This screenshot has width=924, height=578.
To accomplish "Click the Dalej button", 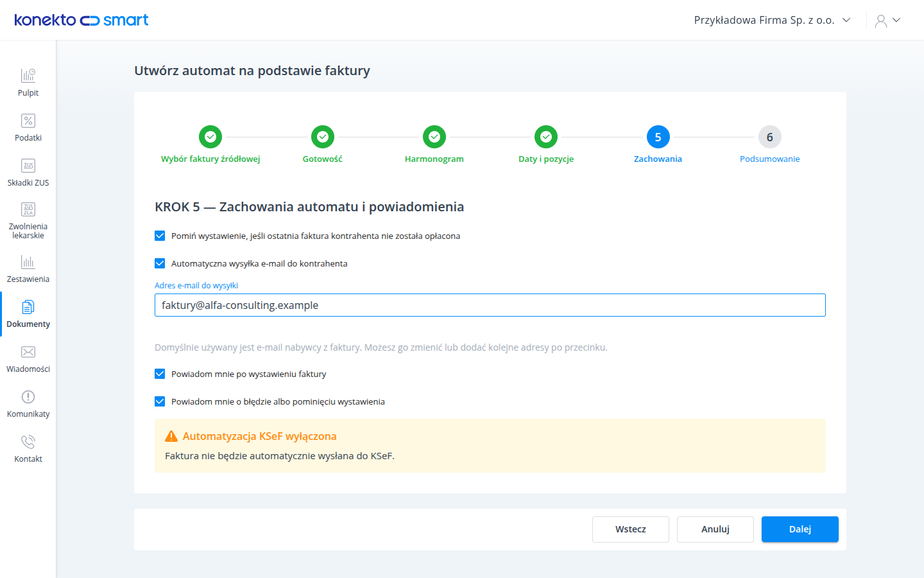I will tap(800, 529).
